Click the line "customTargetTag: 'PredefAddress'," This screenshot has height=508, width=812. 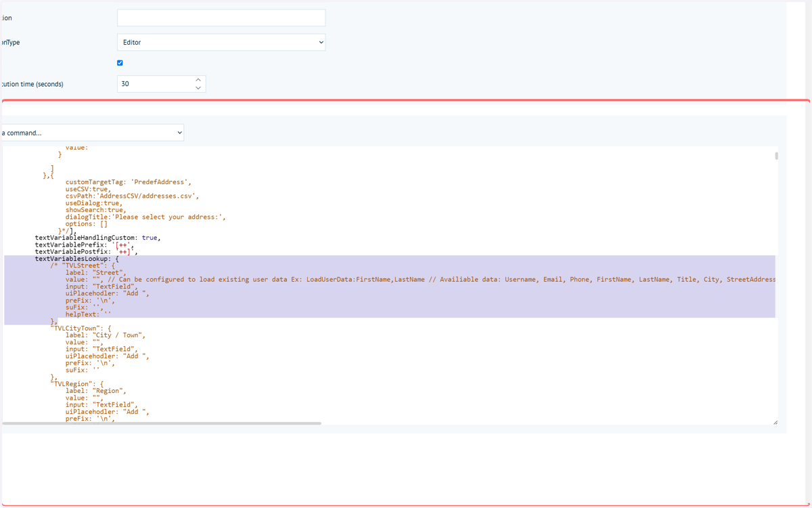tap(129, 182)
